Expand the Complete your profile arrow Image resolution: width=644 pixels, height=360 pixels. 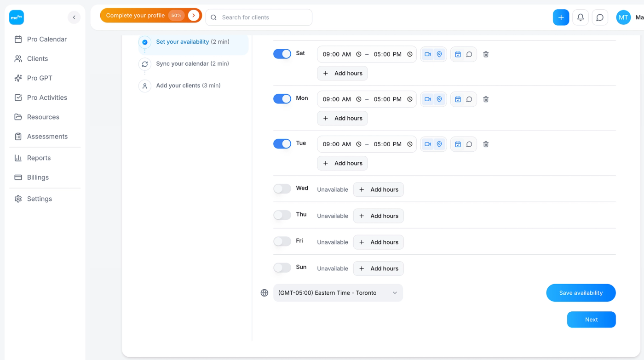194,16
